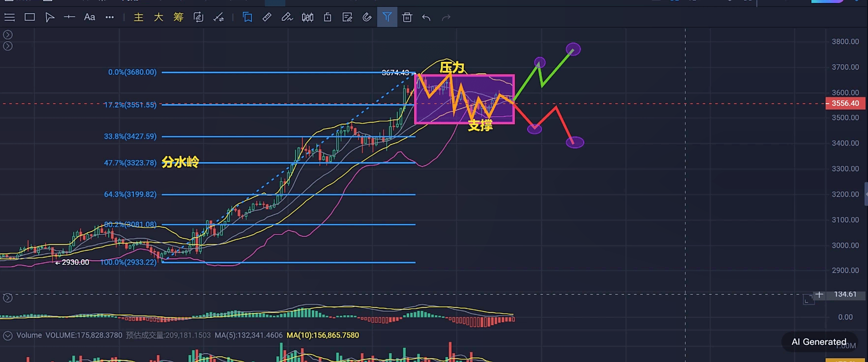Open more drawing tools via ellipsis
This screenshot has height=362, width=868.
110,17
